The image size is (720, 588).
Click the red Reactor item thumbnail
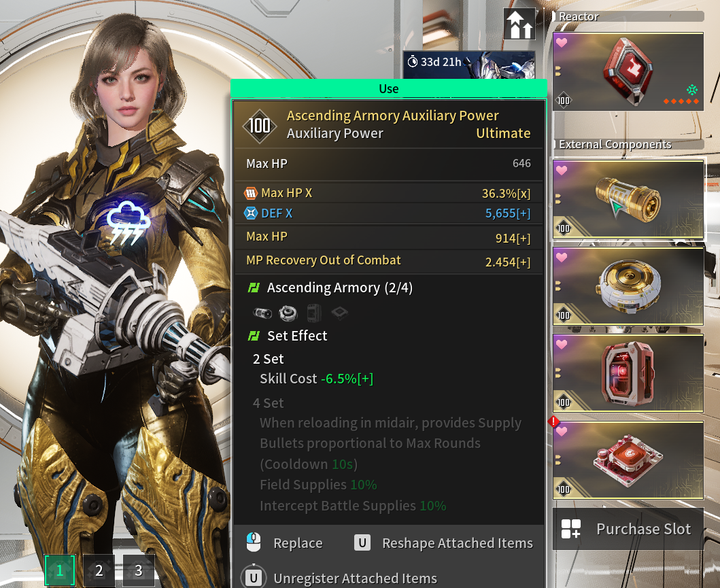(628, 71)
